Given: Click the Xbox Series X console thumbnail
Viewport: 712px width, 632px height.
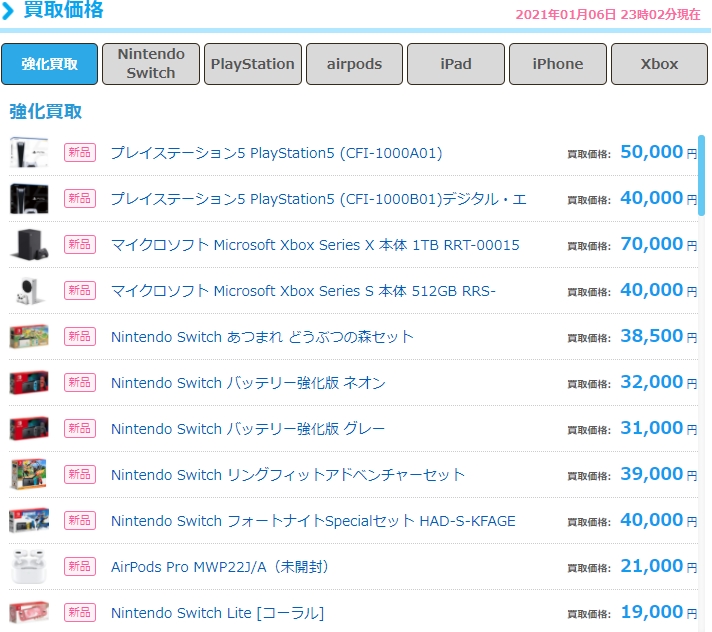Looking at the screenshot, I should pyautogui.click(x=29, y=244).
